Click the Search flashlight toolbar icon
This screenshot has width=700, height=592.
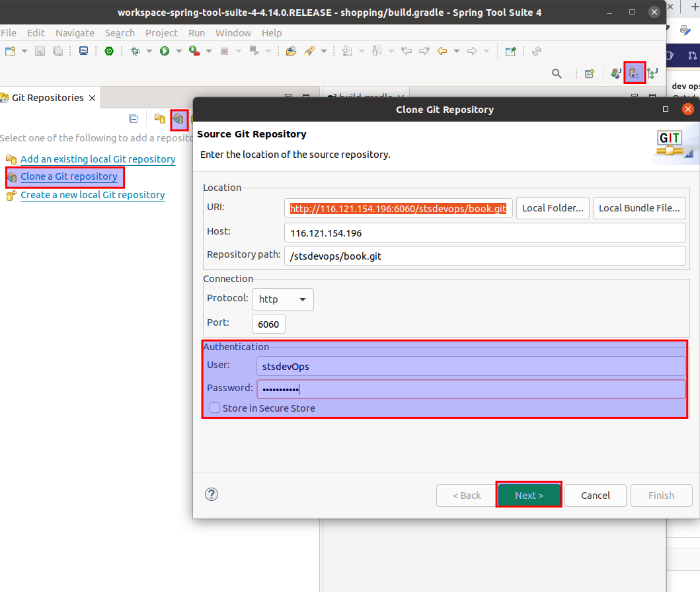pyautogui.click(x=309, y=52)
